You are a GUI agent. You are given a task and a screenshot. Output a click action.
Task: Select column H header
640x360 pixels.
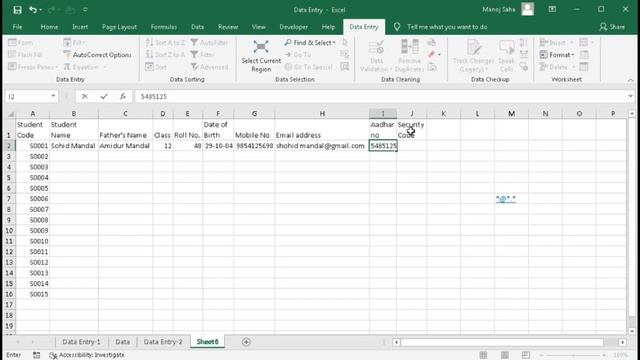pos(322,113)
